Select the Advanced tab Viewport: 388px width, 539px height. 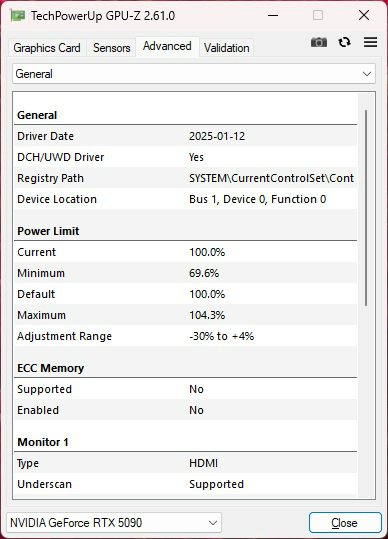pos(167,46)
